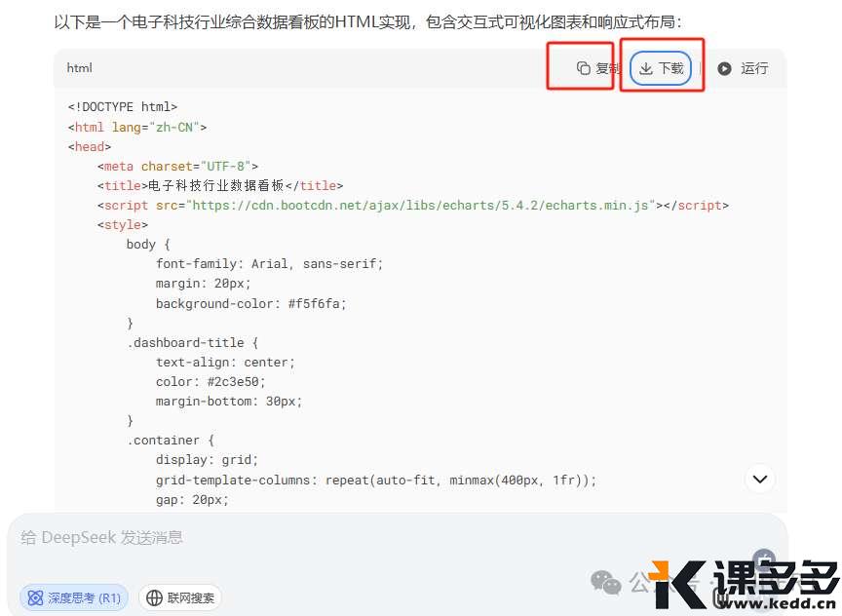This screenshot has height=616, width=842.
Task: Click the #2c3e50 color value in code
Action: (236, 381)
